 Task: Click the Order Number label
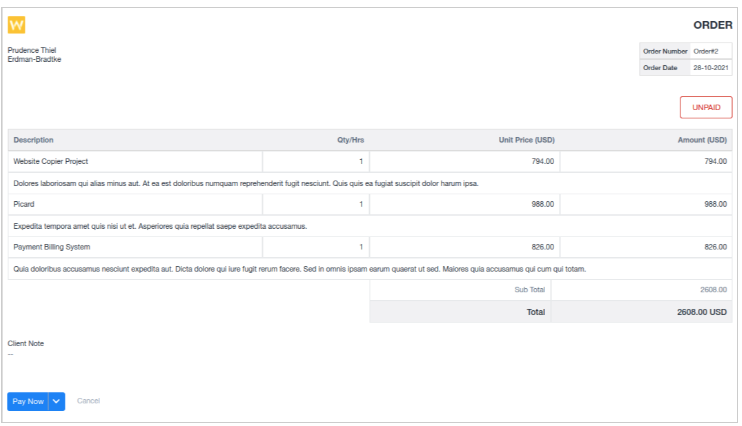(x=665, y=51)
